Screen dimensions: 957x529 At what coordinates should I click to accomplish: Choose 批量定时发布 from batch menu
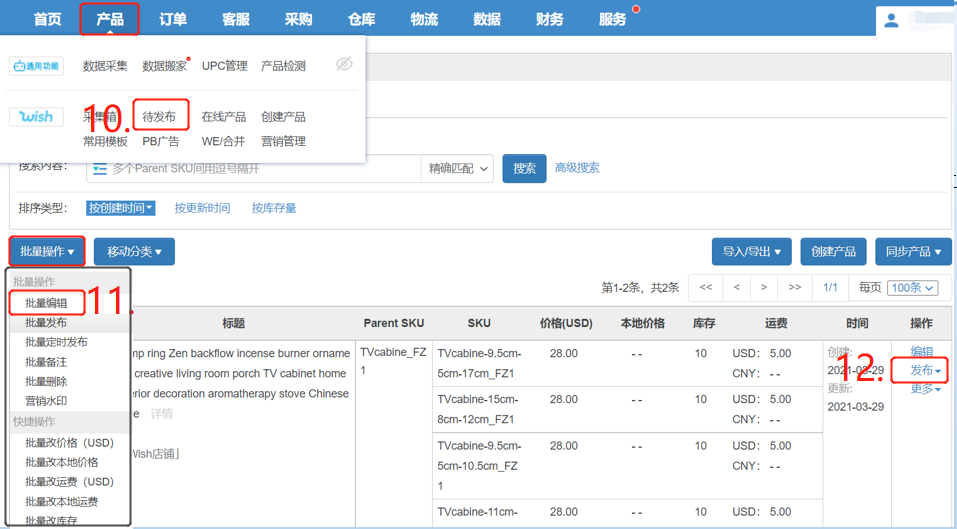coord(56,342)
